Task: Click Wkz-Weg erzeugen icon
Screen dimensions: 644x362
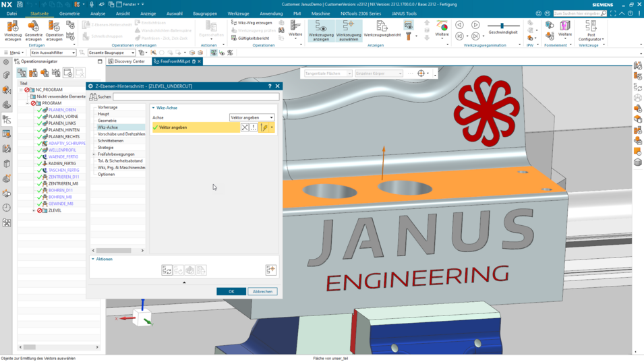Action: [234, 22]
